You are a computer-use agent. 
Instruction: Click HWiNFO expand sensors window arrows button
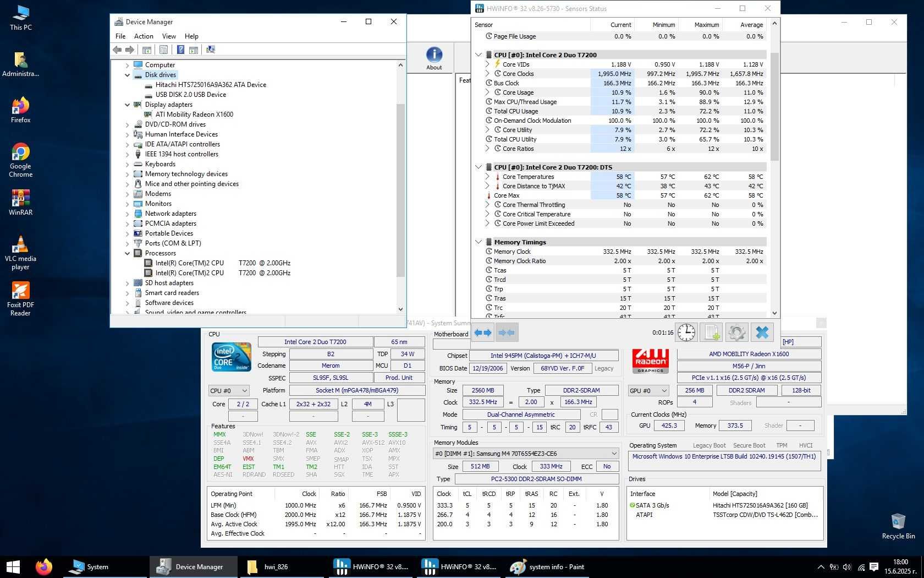point(483,332)
